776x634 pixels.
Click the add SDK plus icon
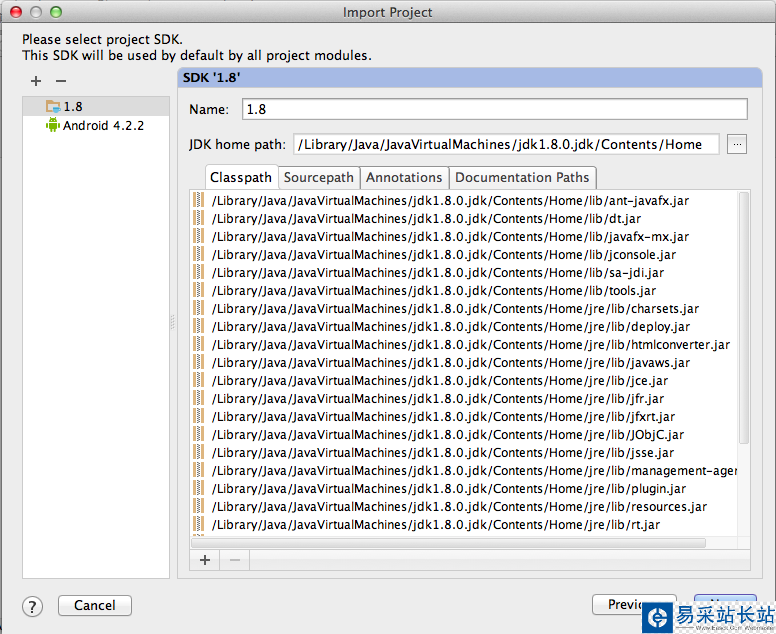[36, 81]
